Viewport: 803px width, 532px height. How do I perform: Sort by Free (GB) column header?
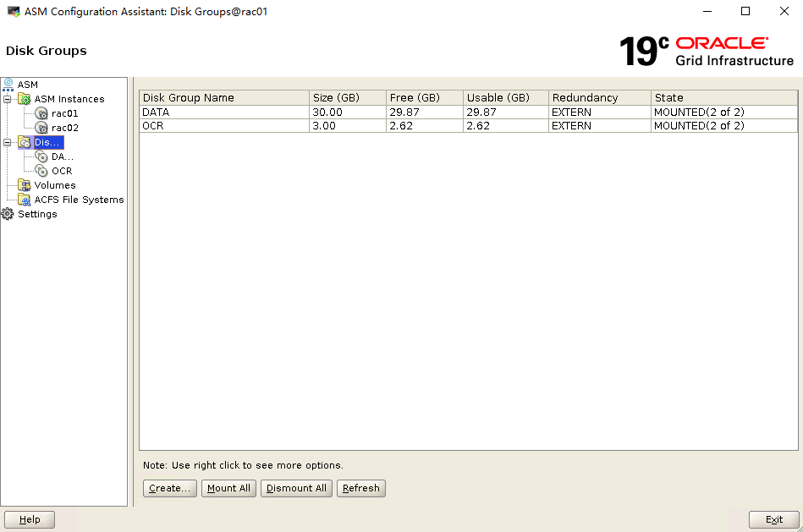click(x=425, y=98)
